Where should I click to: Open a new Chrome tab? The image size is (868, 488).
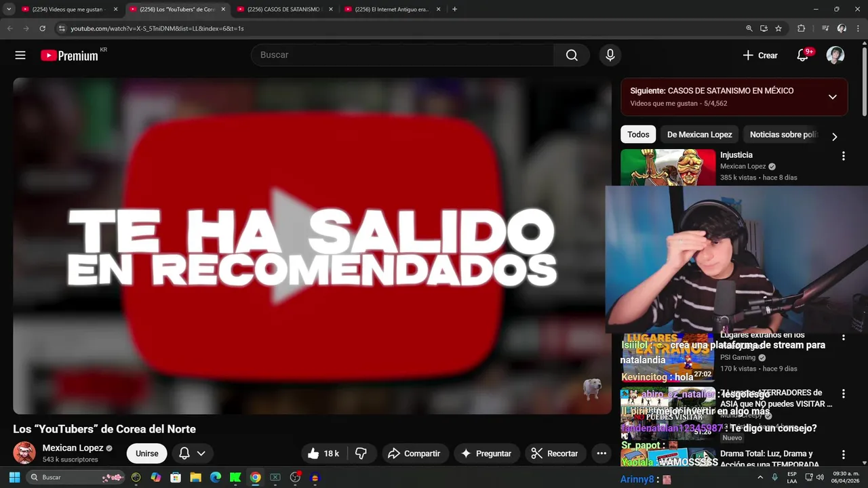click(454, 9)
